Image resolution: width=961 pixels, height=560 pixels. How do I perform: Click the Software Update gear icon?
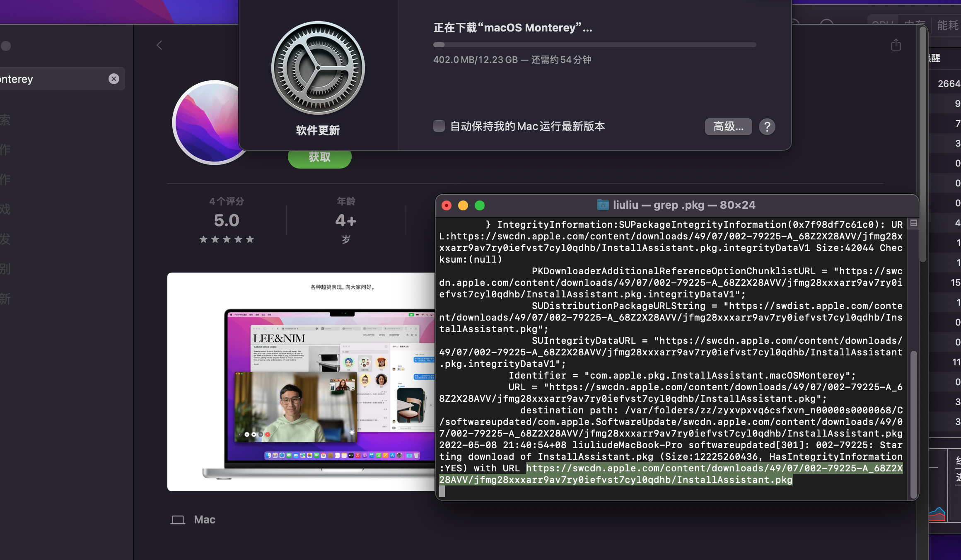(x=318, y=68)
